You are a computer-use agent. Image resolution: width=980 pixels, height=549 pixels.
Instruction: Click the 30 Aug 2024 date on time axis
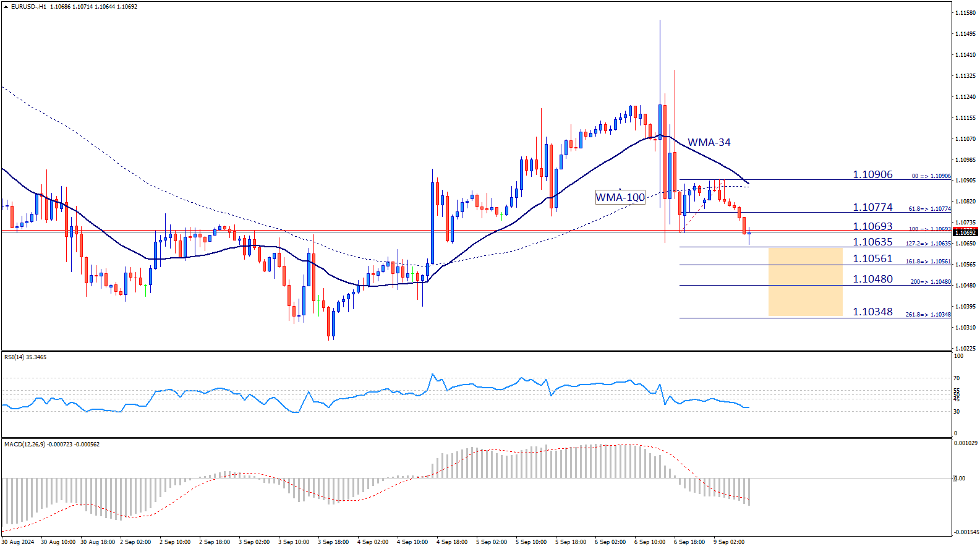tap(18, 542)
